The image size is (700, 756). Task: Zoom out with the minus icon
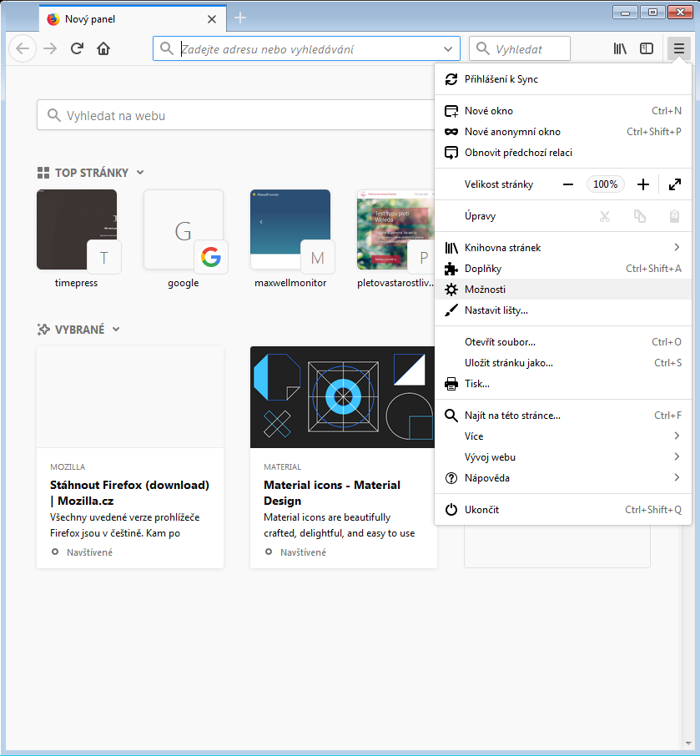pyautogui.click(x=568, y=184)
